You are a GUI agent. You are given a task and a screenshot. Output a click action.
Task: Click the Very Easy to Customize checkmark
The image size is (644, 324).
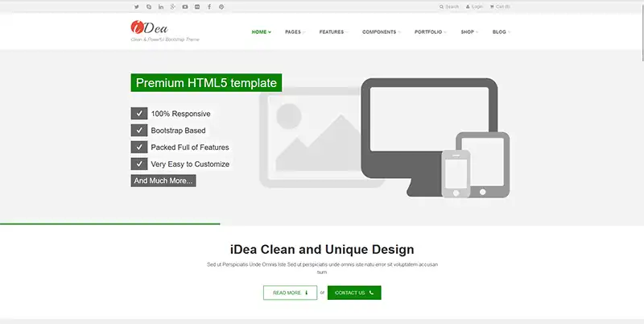pos(138,164)
